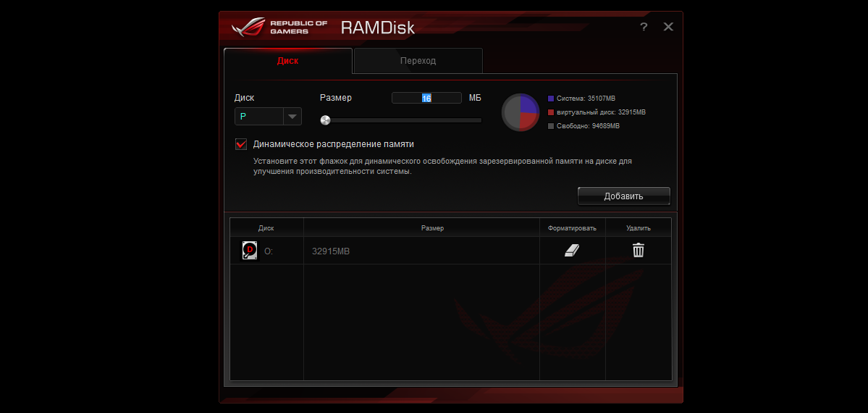
Task: Click the O: drive letter in the list
Action: point(269,251)
